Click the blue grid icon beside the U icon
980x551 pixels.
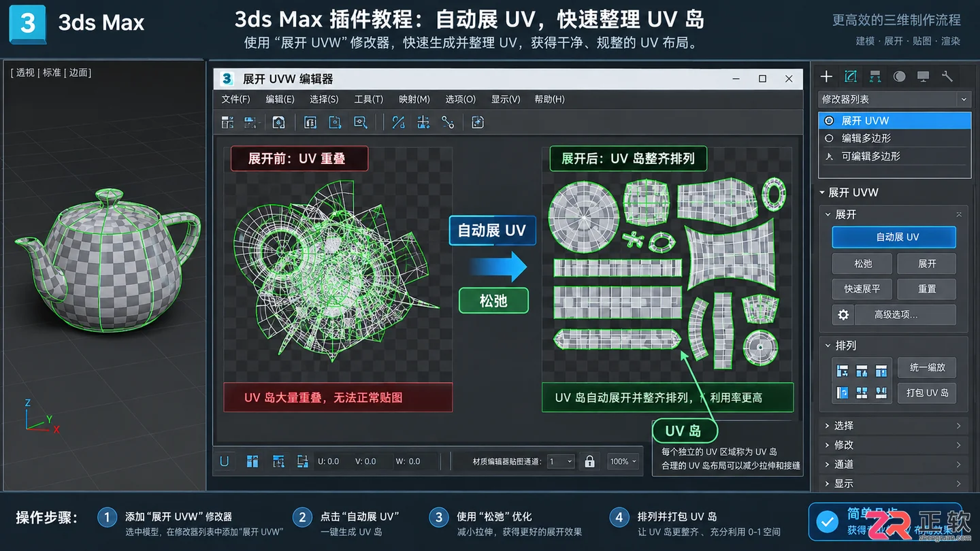click(x=252, y=461)
